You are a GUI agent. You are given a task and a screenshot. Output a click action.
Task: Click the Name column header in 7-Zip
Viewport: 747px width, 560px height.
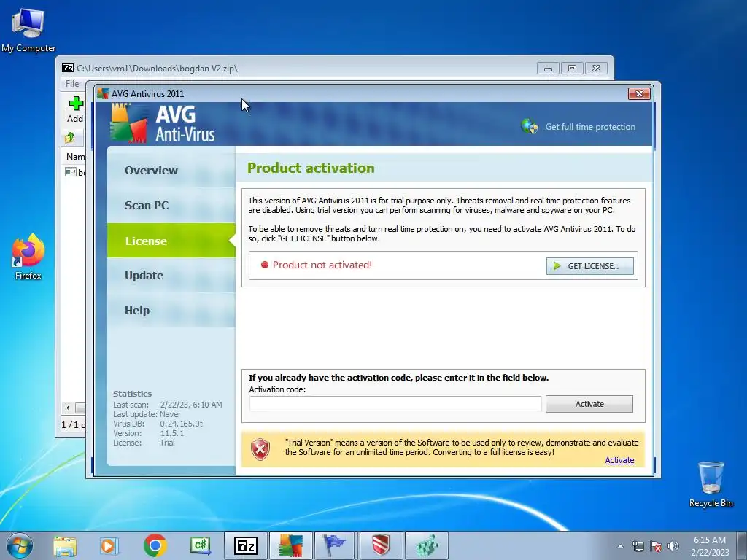75,156
